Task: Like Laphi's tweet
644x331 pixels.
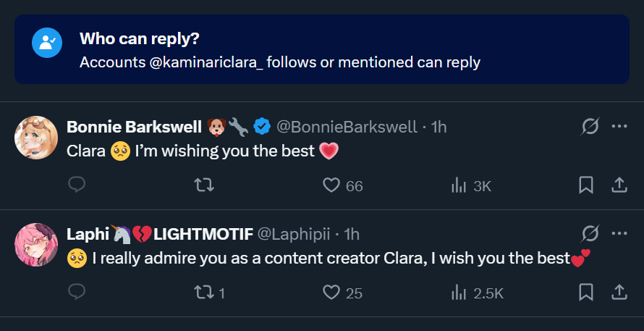Action: tap(331, 293)
